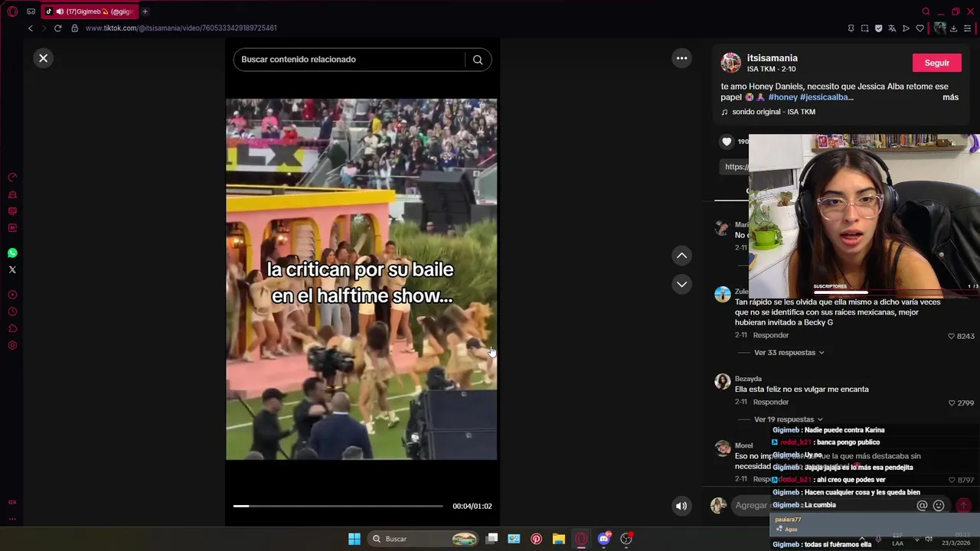Mute the tab via speaker icon
The height and width of the screenshot is (551, 980).
[60, 11]
